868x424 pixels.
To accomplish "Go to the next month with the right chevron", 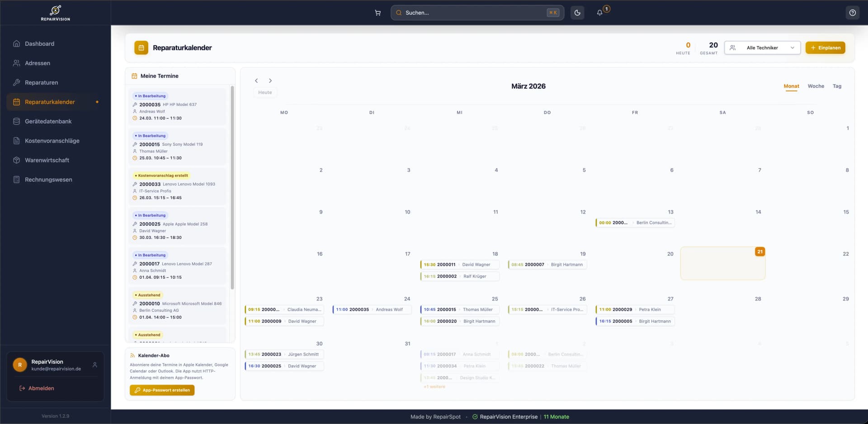I will tap(270, 81).
